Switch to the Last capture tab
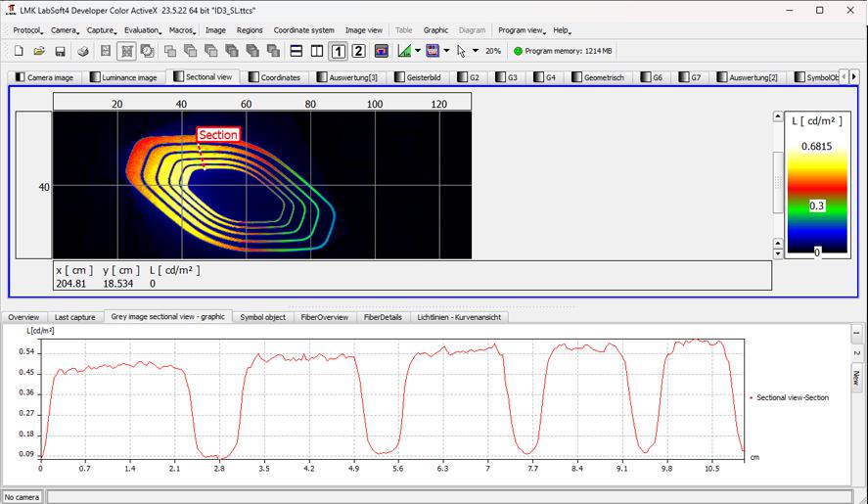This screenshot has width=868, height=504. [74, 317]
